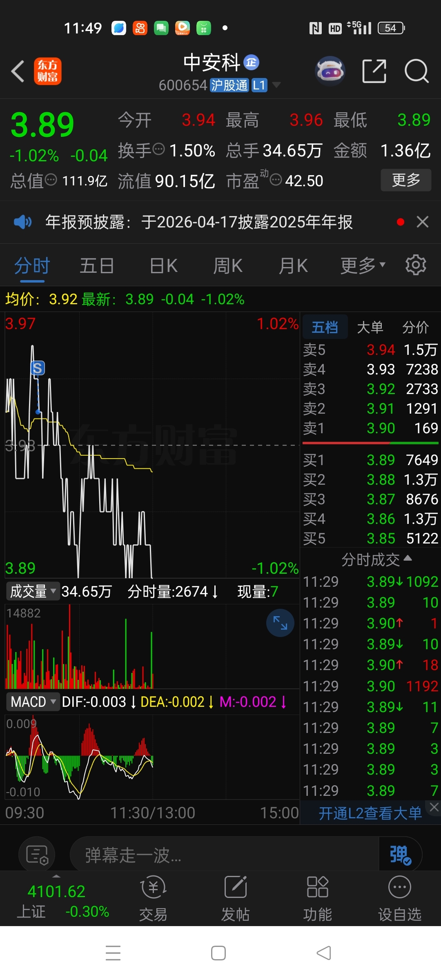Tap the 企 badge beside 中安科
Image resolution: width=441 pixels, height=980 pixels.
click(251, 62)
